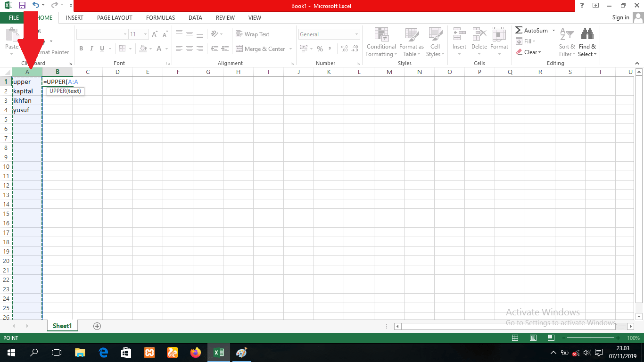Apply fill color bucket
Image resolution: width=644 pixels, height=362 pixels.
[143, 49]
